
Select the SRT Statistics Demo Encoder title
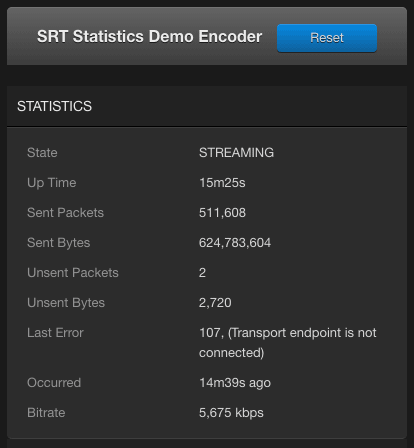(149, 36)
